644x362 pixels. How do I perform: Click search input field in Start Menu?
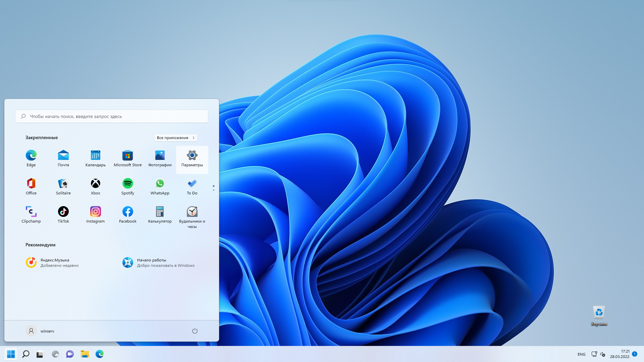click(111, 116)
